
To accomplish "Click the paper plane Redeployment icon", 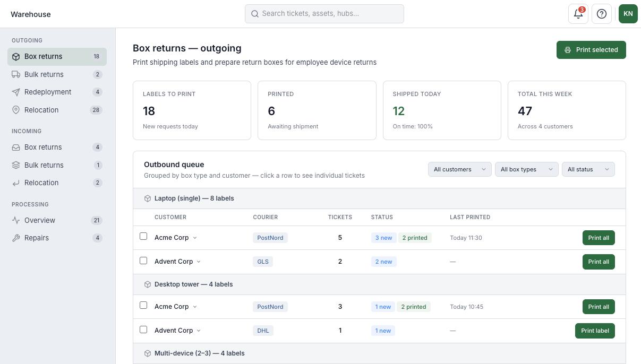I will [x=16, y=92].
